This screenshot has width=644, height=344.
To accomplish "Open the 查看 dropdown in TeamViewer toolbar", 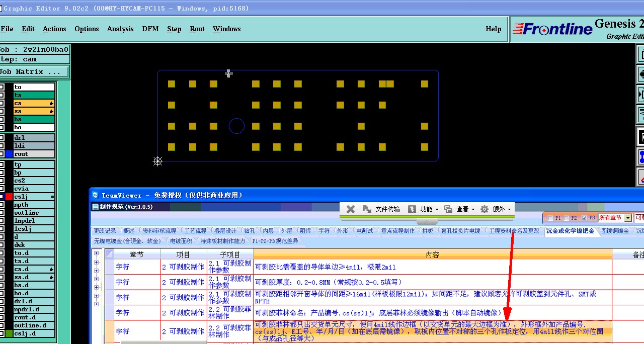I will [459, 209].
